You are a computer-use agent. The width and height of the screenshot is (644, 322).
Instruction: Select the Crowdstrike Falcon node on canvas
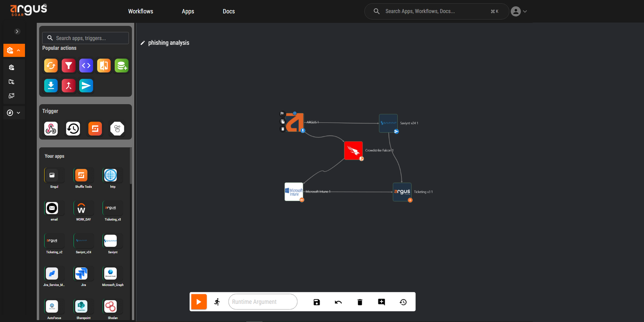(353, 151)
